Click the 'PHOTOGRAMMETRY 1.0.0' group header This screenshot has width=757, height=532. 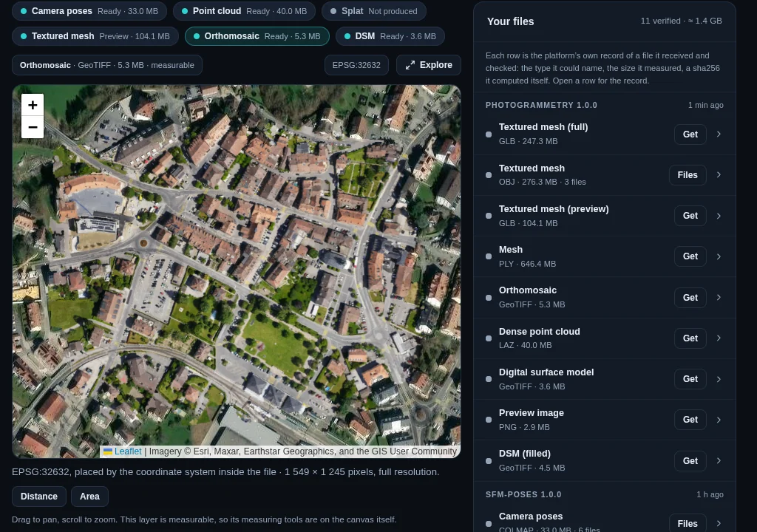541,105
